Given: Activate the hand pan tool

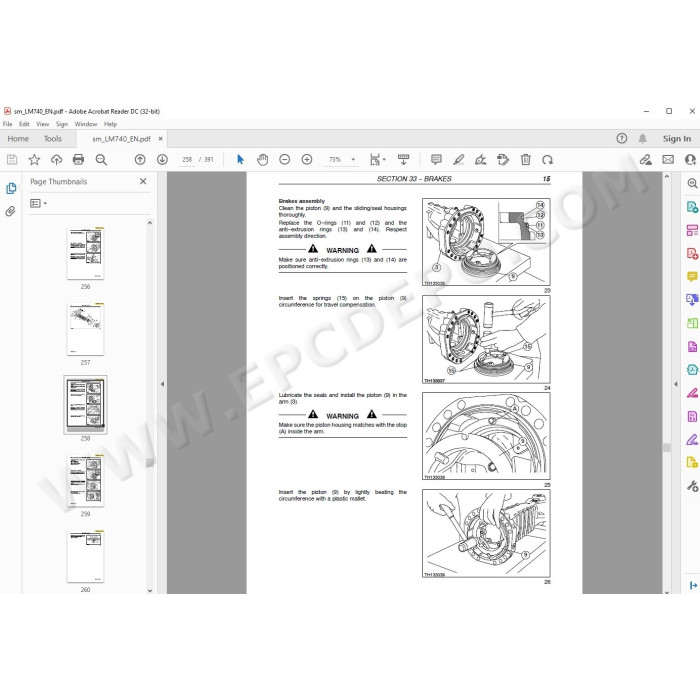Looking at the screenshot, I should pyautogui.click(x=262, y=159).
